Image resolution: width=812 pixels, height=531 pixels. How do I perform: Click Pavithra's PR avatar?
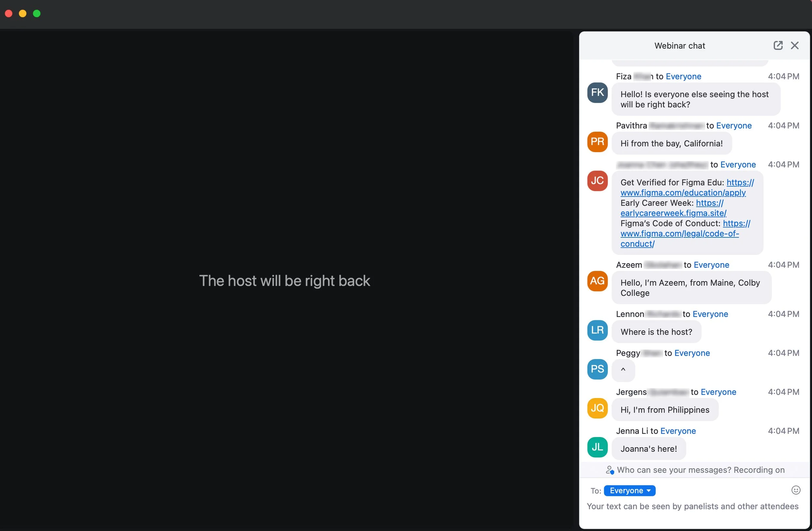(x=597, y=141)
